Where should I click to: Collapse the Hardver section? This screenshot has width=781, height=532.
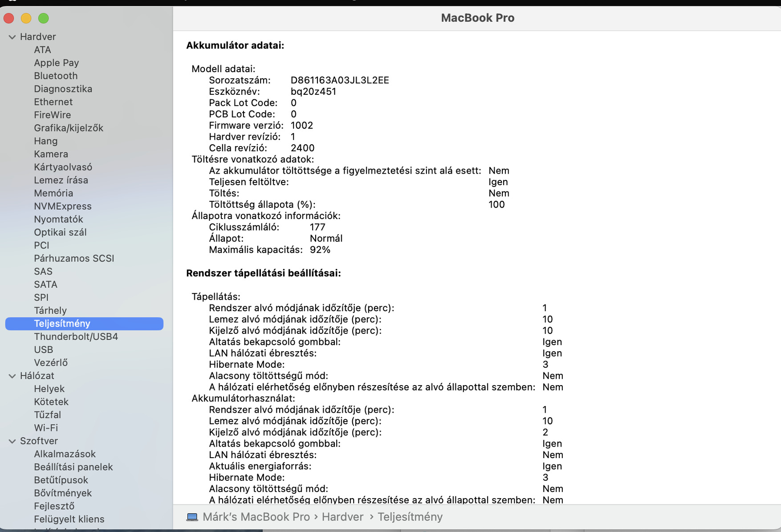pos(12,37)
